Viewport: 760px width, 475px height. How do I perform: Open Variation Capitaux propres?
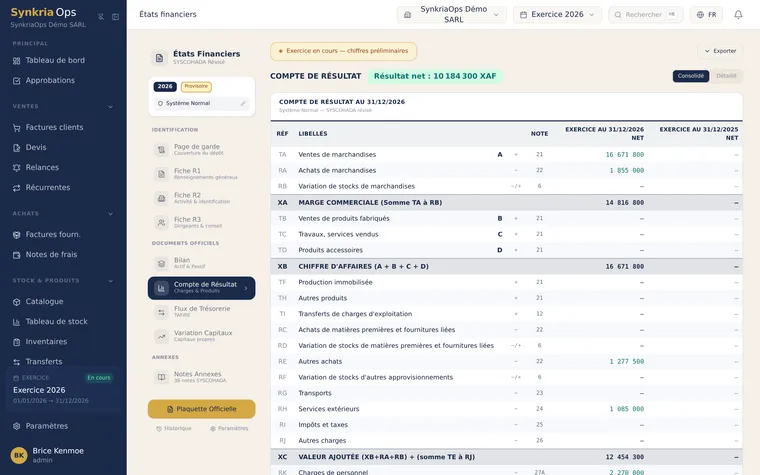[202, 335]
